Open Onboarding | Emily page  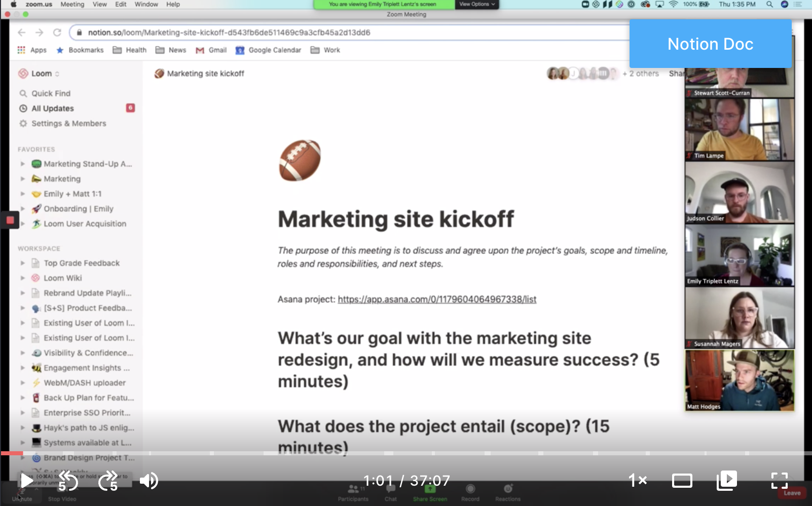click(72, 209)
